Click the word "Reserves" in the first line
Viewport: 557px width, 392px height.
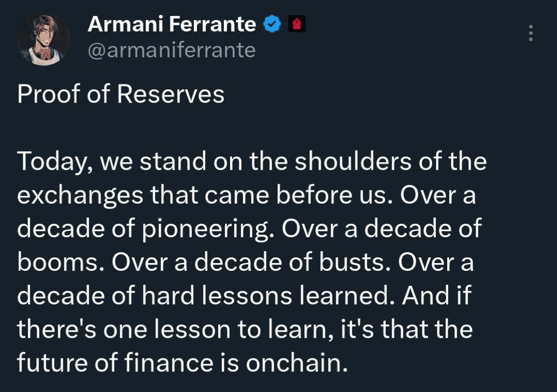click(171, 94)
